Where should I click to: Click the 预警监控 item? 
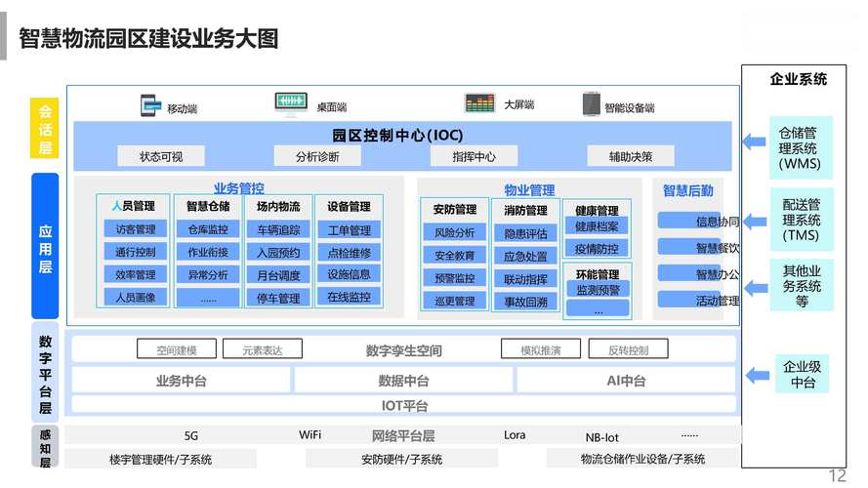pos(454,278)
